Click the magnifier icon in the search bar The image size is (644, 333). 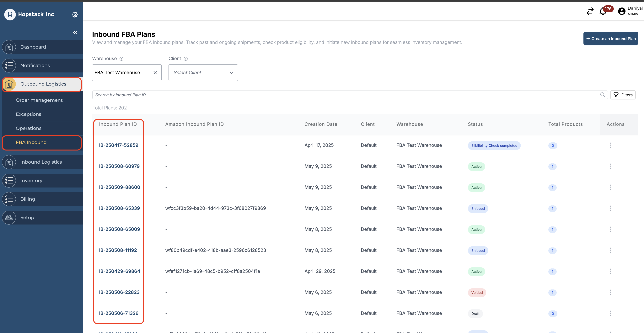(x=603, y=95)
